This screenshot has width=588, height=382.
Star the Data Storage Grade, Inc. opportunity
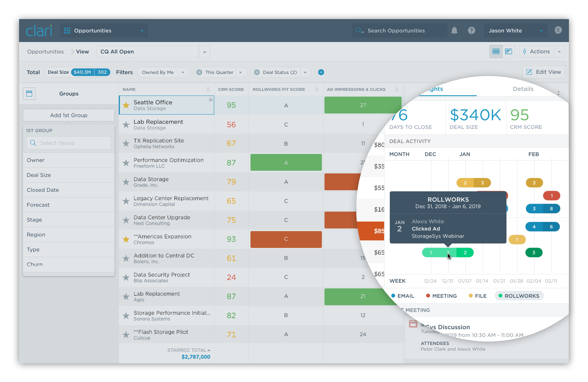pos(126,182)
